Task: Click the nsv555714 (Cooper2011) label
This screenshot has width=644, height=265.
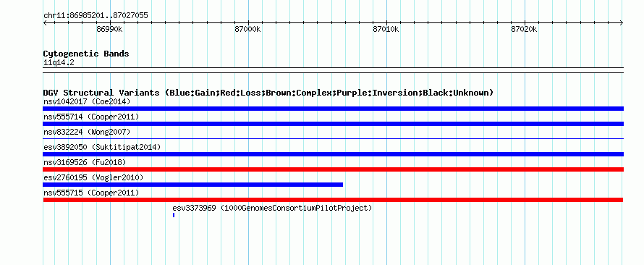Action: coord(91,117)
